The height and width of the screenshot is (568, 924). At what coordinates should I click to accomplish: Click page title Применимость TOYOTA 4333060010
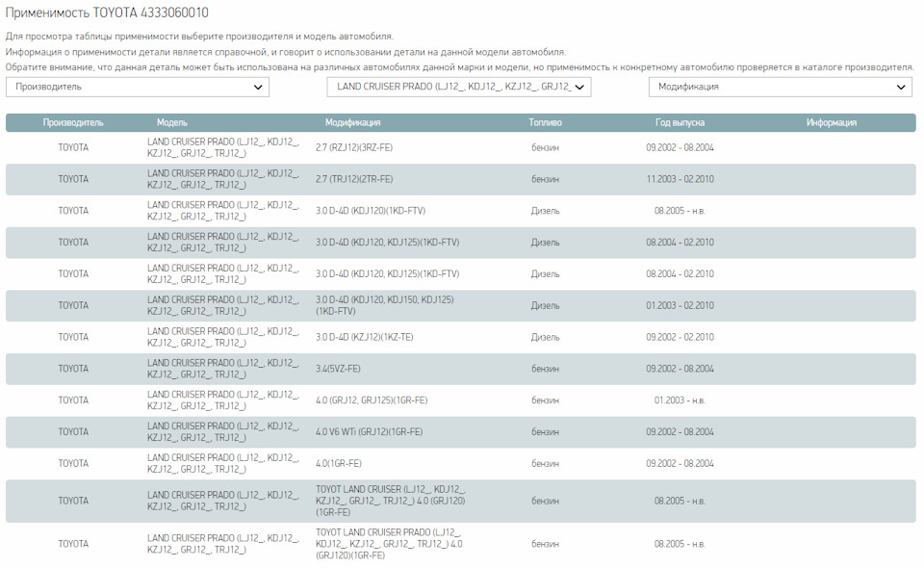tap(107, 13)
